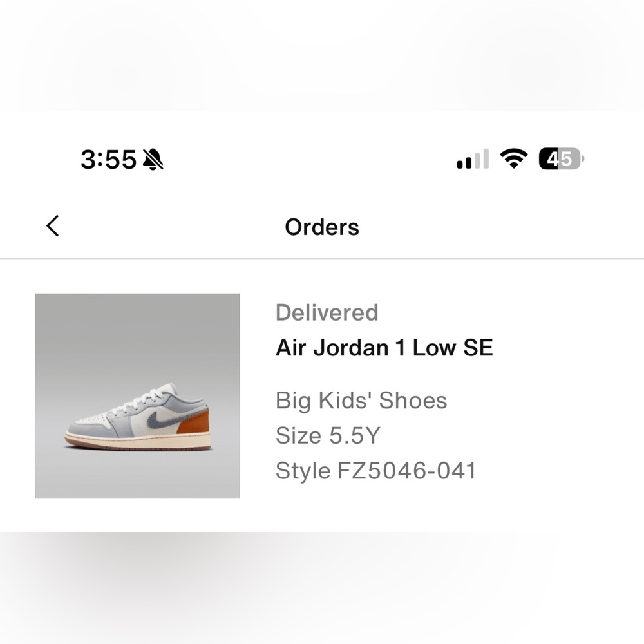
Task: Tap the muted bell icon
Action: [x=153, y=159]
